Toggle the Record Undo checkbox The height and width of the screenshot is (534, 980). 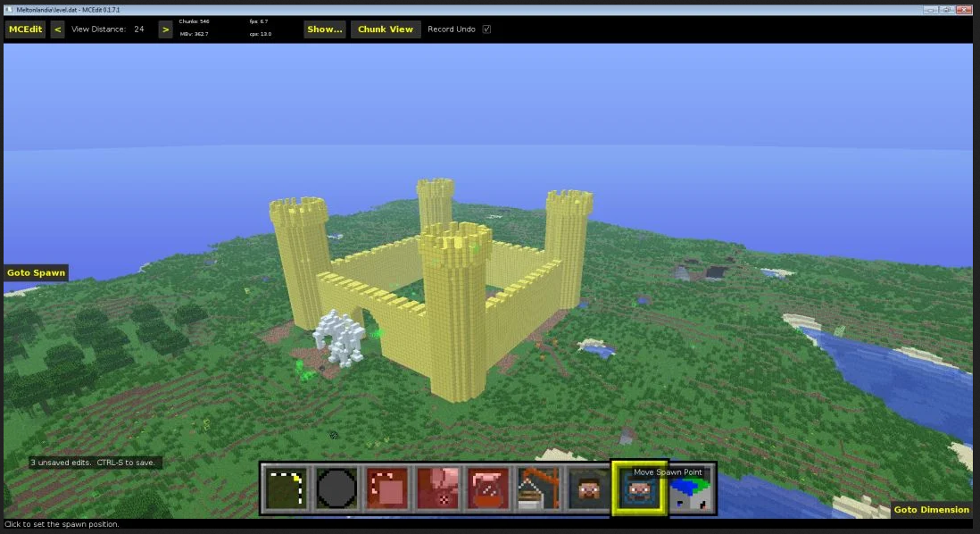(x=486, y=29)
